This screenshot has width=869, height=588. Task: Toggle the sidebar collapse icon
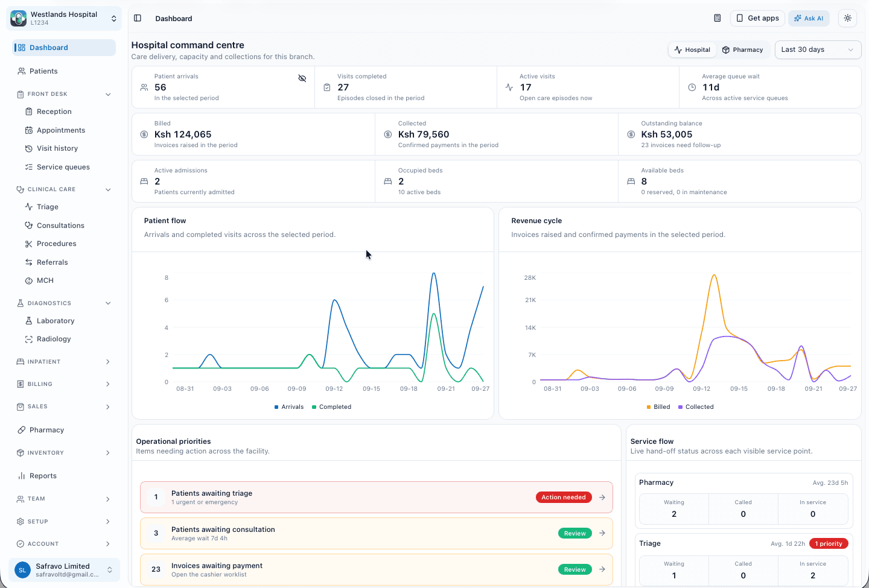tap(138, 18)
